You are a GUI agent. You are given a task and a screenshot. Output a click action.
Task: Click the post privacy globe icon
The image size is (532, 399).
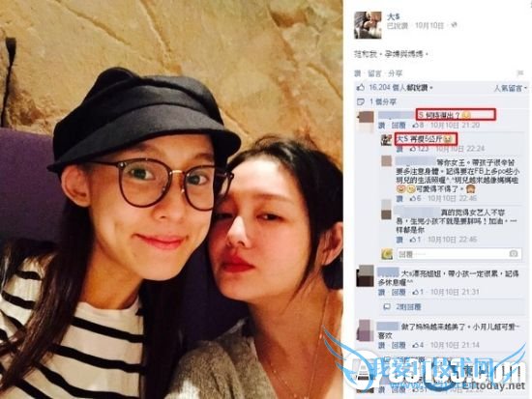point(454,25)
